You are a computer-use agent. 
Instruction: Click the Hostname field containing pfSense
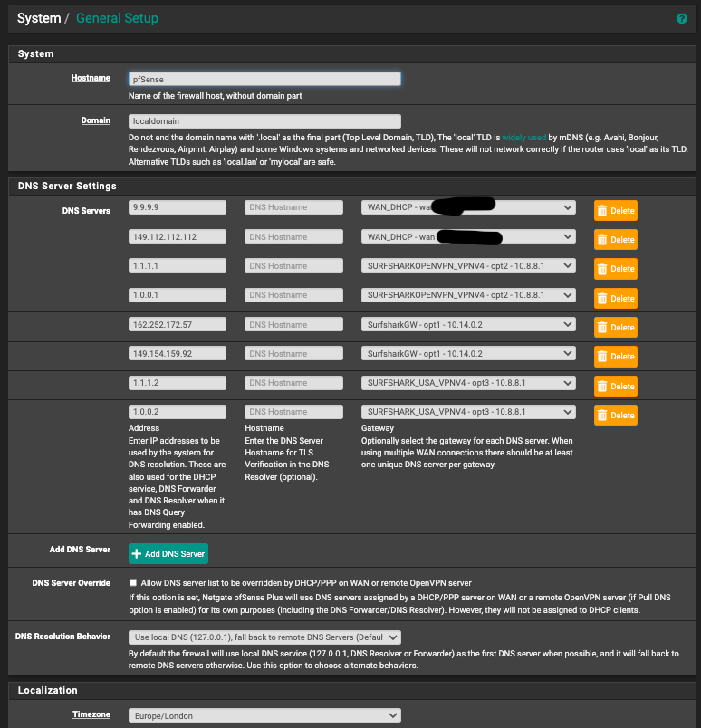[264, 79]
